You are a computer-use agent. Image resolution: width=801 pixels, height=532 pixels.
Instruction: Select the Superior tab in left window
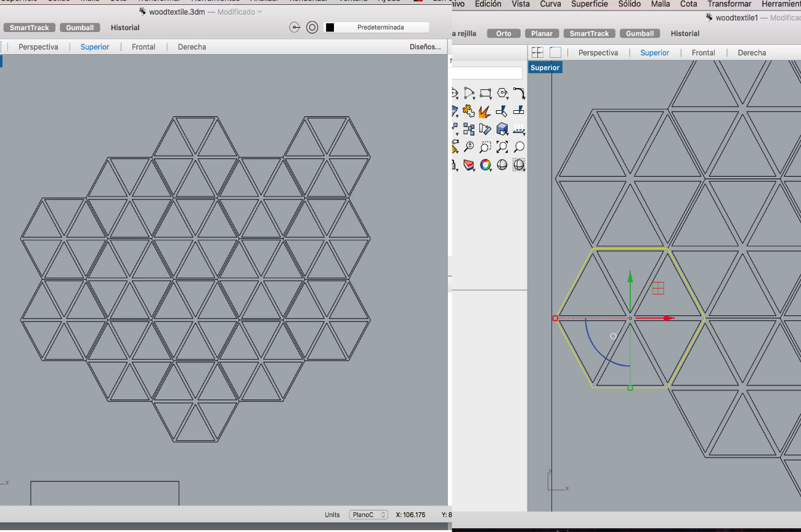click(95, 47)
